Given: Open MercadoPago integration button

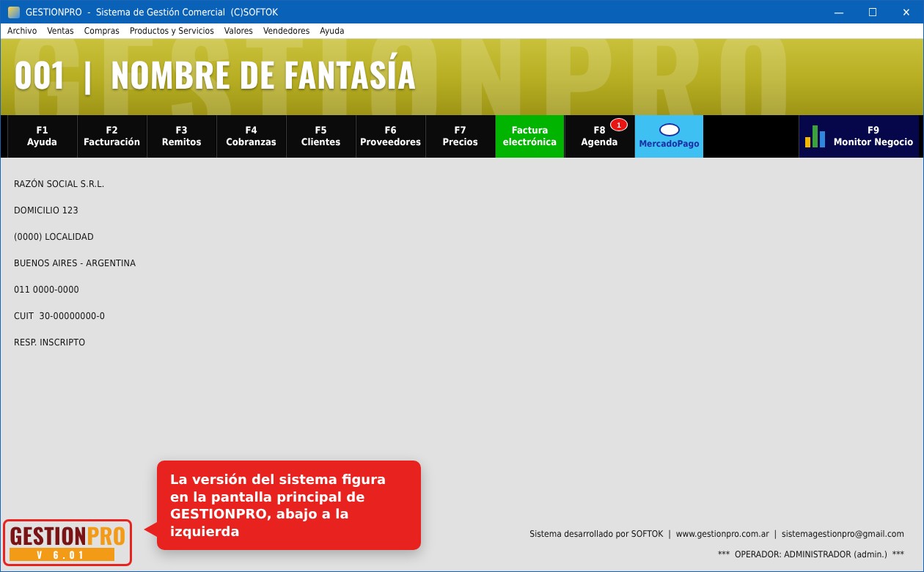Looking at the screenshot, I should point(669,136).
